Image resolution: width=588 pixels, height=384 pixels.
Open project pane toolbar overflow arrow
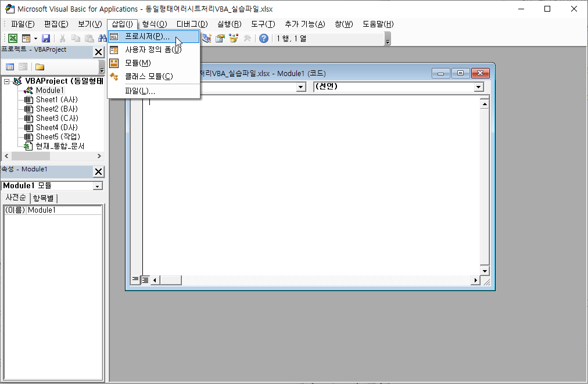click(102, 67)
